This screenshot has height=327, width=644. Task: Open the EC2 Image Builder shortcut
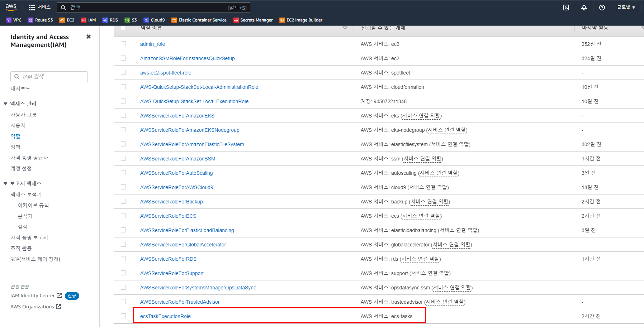click(x=301, y=20)
